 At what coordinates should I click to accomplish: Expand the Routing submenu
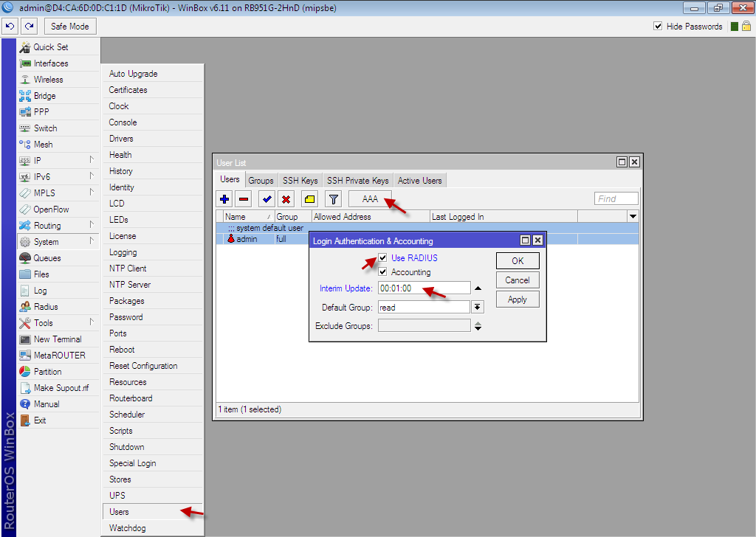[x=92, y=224]
